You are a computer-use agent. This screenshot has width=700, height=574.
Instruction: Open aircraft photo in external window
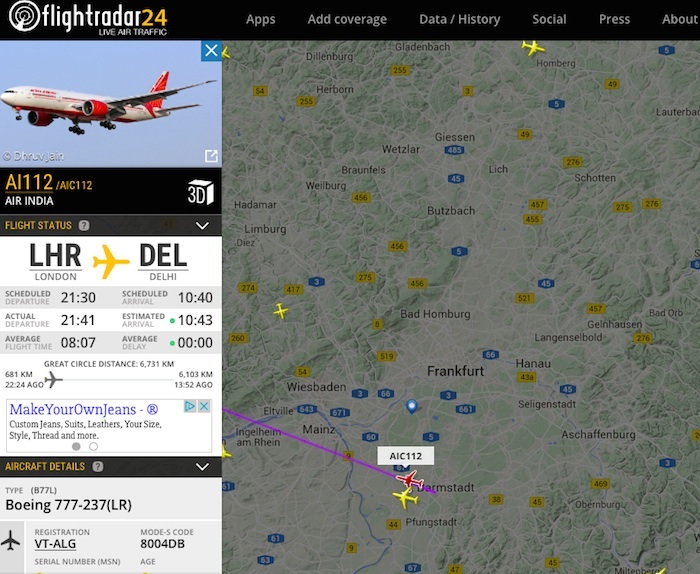click(211, 156)
